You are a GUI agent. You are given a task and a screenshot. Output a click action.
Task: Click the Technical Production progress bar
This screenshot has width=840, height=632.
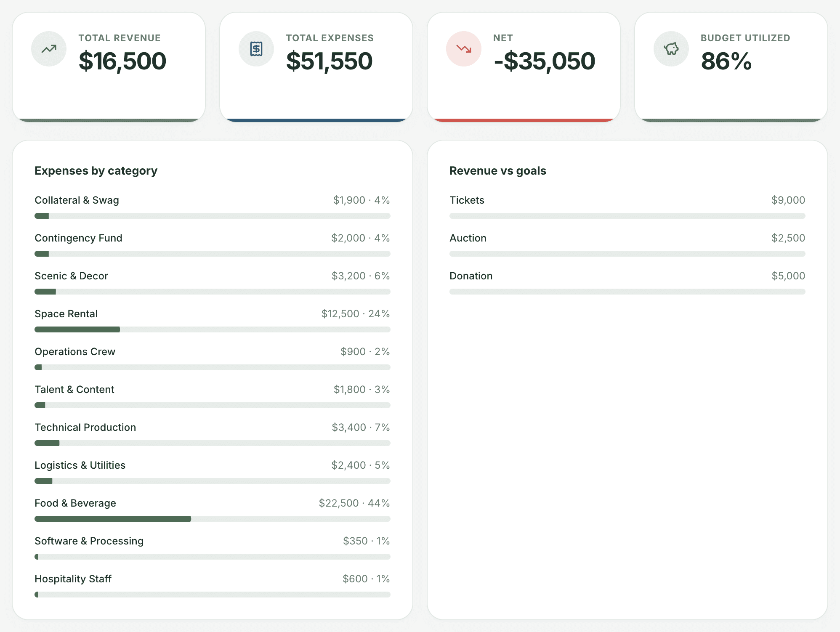tap(213, 443)
